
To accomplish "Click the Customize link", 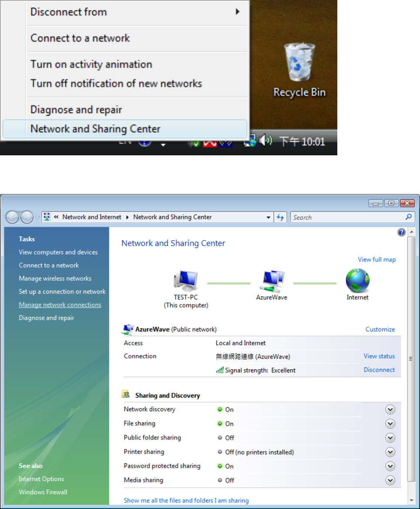I will 380,329.
